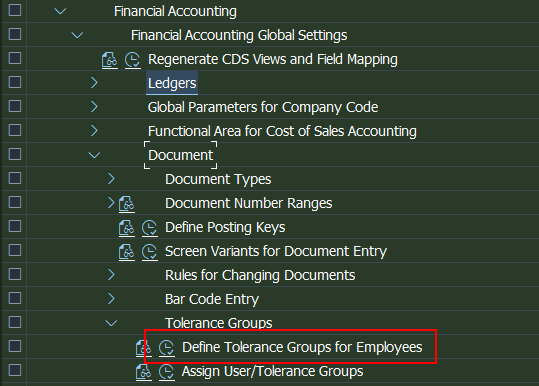Expand the Bar Code Entry node
The image size is (539, 386).
pyautogui.click(x=111, y=299)
